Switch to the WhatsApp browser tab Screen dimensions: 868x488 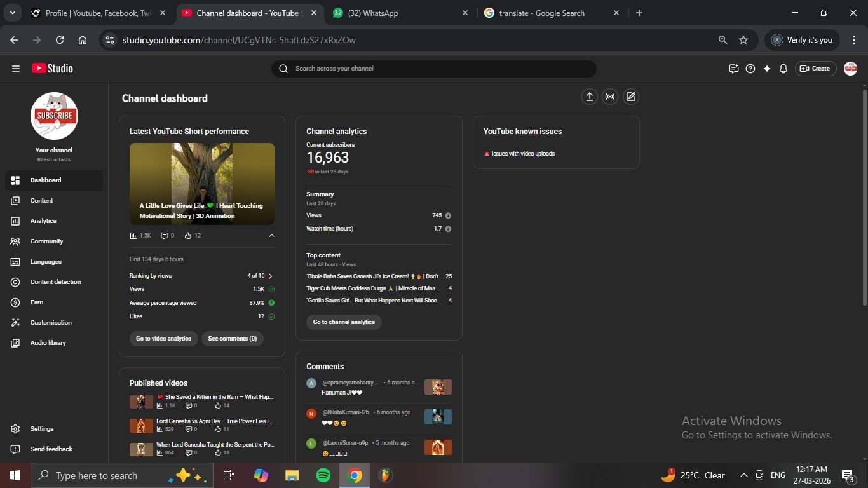(400, 13)
